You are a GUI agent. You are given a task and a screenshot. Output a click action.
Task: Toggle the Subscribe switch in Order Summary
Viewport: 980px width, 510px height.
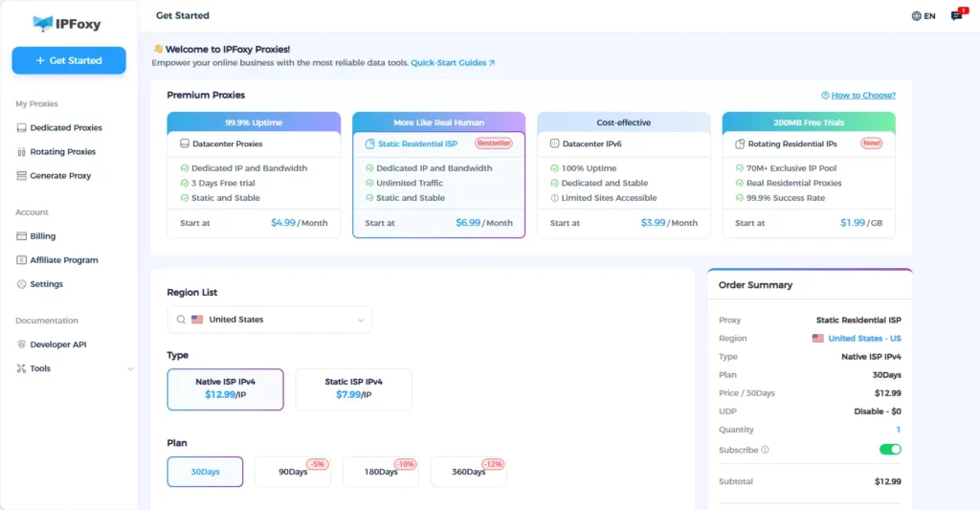890,450
